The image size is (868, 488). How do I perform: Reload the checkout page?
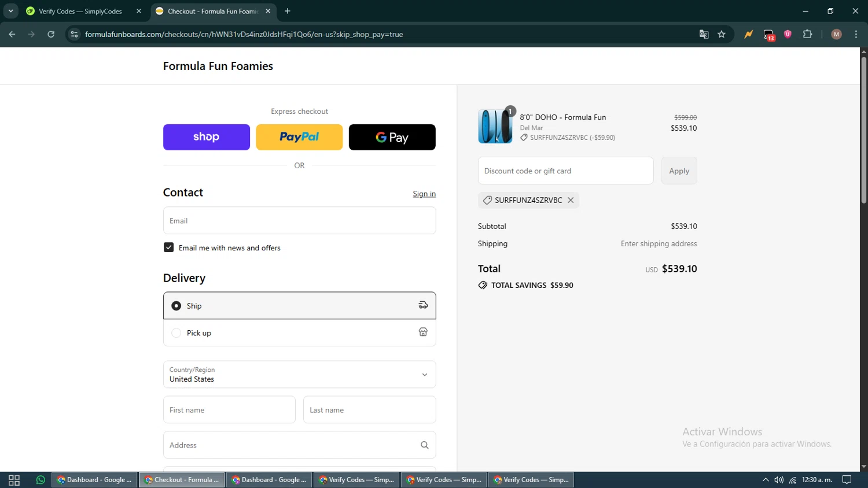tap(51, 34)
